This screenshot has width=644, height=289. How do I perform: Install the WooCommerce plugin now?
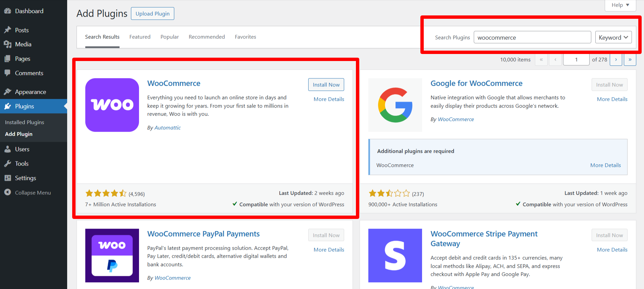pos(326,85)
